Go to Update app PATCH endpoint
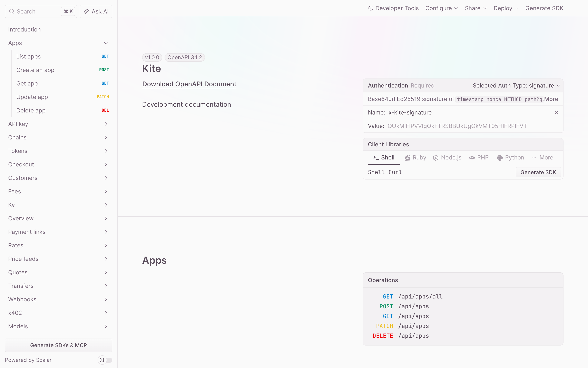This screenshot has width=588, height=368. 62,97
